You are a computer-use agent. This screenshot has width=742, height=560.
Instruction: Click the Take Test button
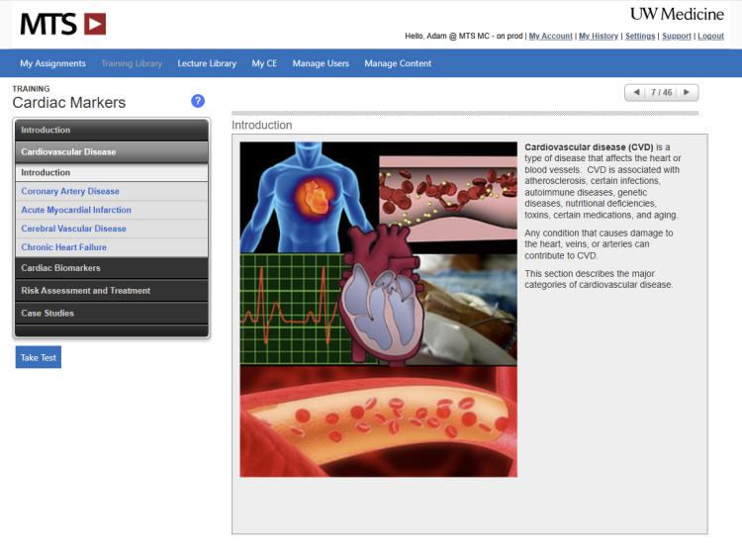(x=39, y=357)
